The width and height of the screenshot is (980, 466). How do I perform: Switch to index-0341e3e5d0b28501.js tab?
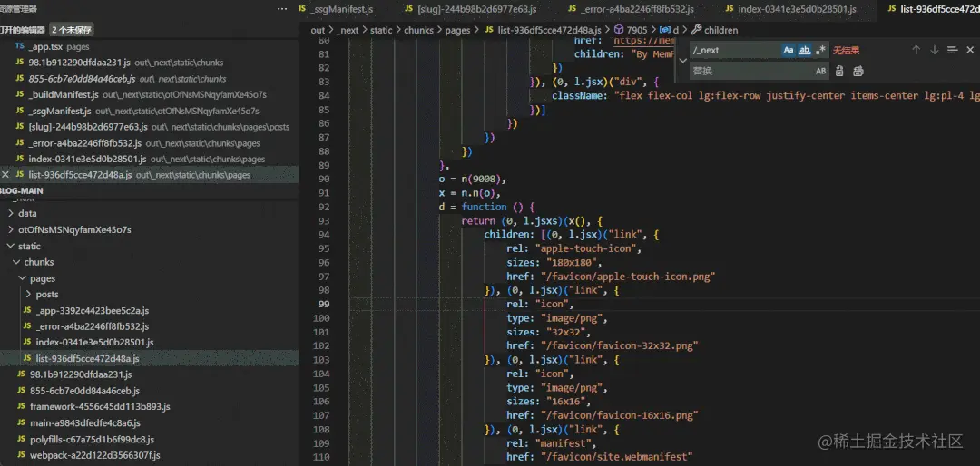(x=799, y=9)
